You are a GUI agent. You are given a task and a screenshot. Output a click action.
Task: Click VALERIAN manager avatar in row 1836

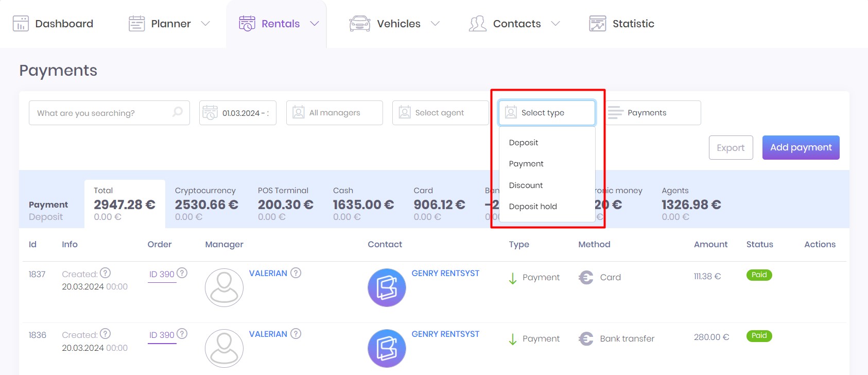tap(224, 348)
